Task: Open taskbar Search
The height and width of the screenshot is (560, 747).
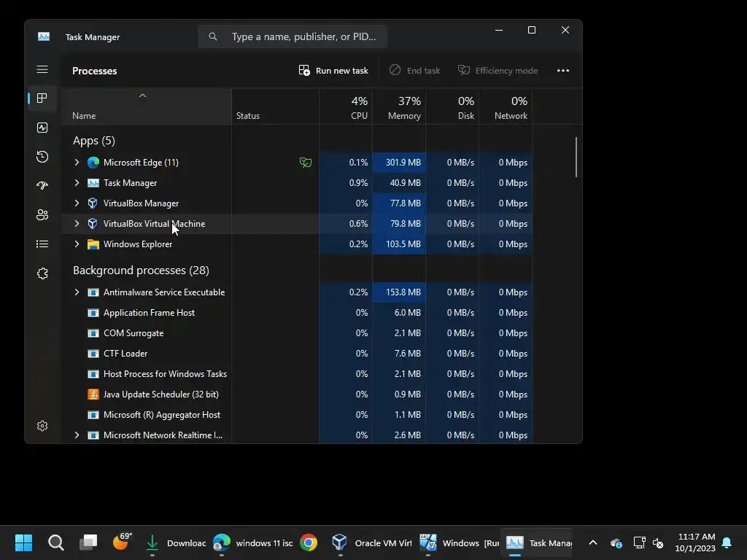Action: pyautogui.click(x=55, y=542)
